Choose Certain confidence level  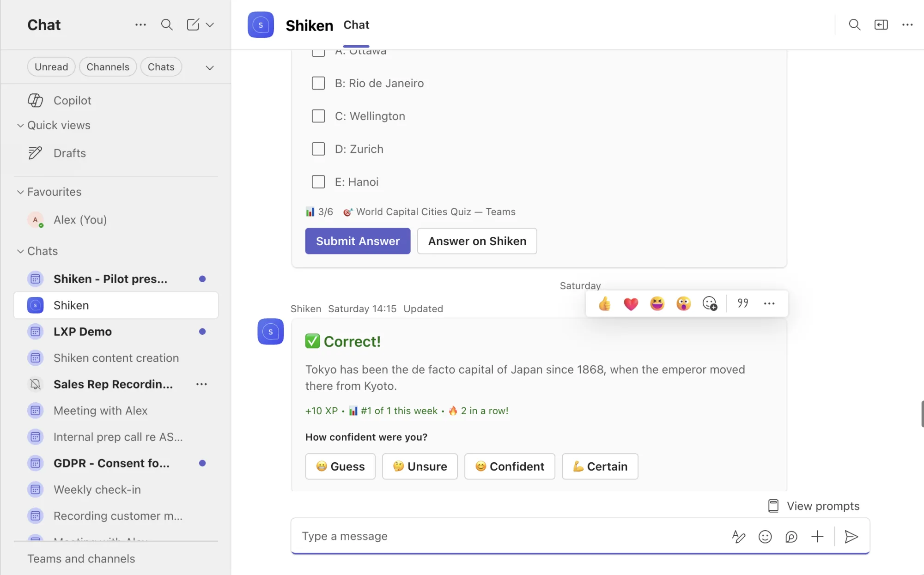pos(600,466)
